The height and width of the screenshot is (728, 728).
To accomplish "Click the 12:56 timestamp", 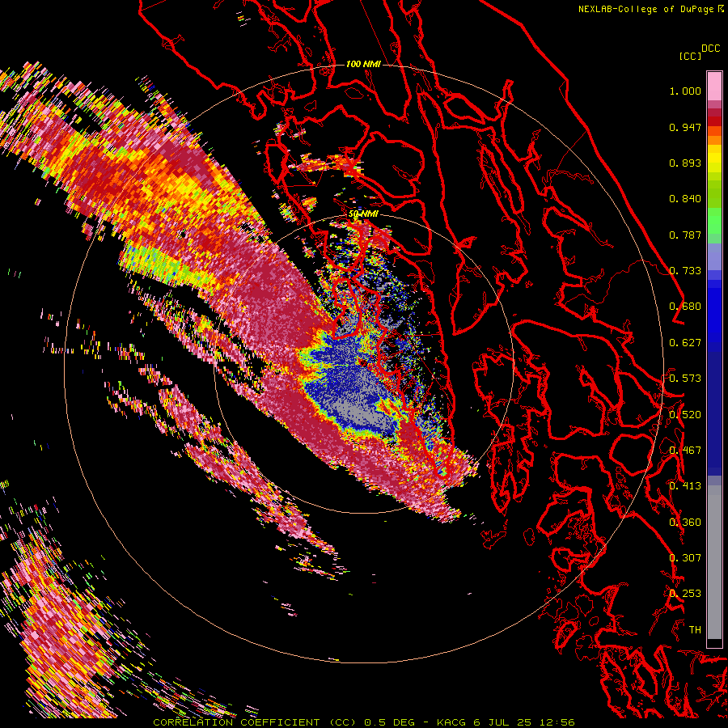I will point(557,722).
